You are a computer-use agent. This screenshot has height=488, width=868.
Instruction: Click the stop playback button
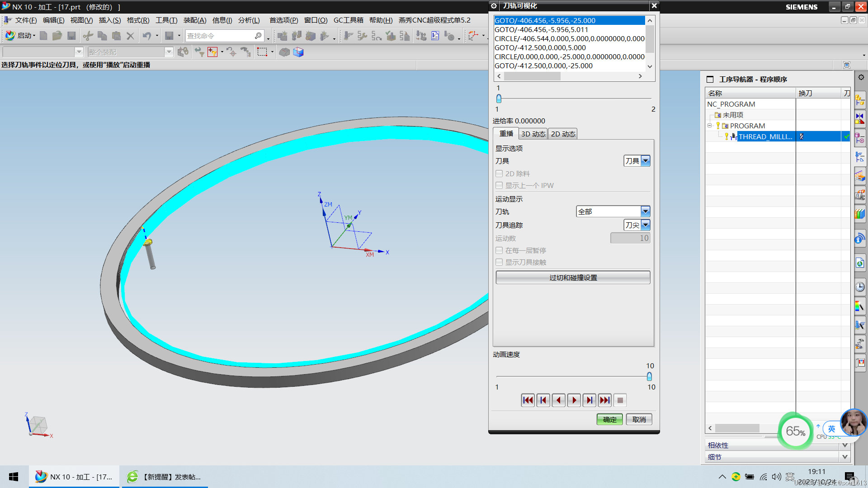tap(620, 400)
